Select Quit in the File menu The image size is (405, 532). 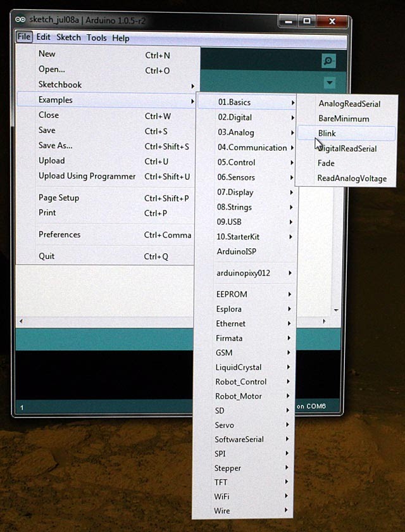107,256
